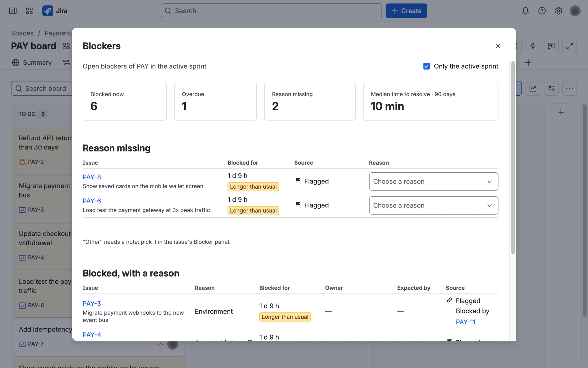
Task: Open the board more actions ellipsis
Action: pyautogui.click(x=570, y=88)
